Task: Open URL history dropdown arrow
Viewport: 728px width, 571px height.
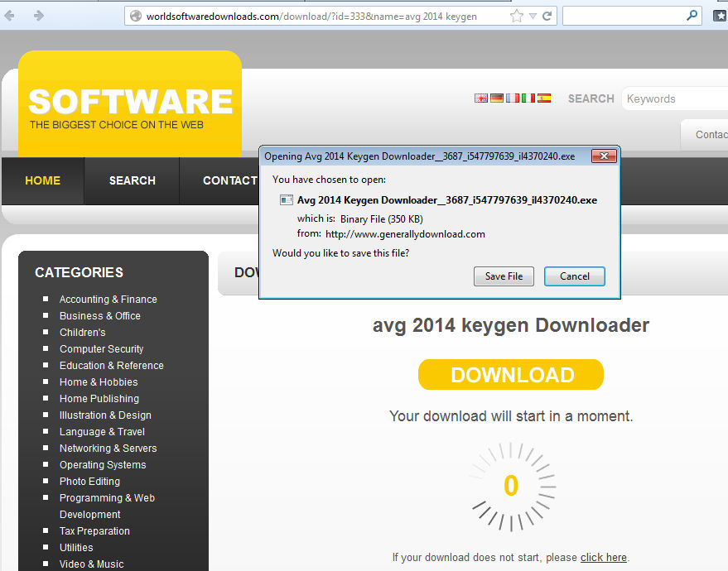Action: point(533,17)
